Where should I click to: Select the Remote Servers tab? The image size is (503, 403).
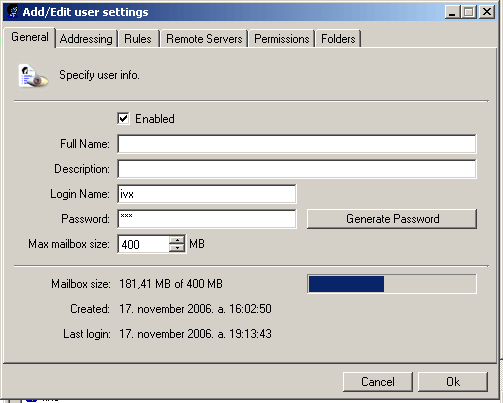[x=204, y=39]
